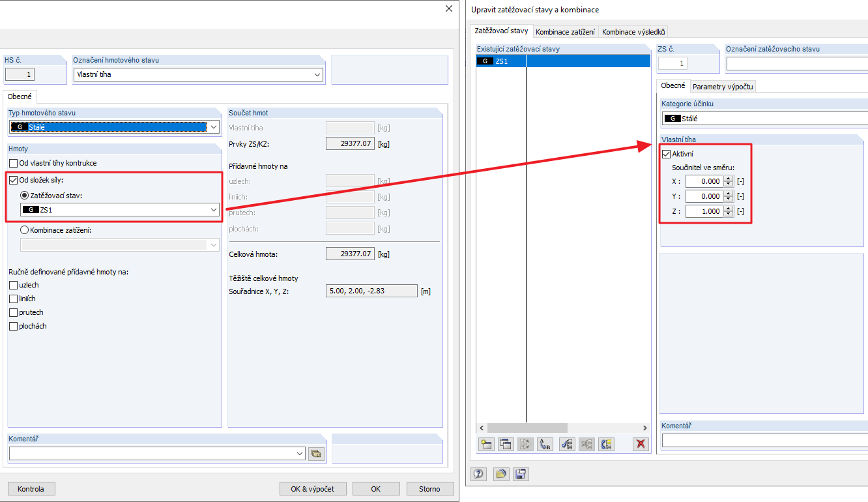Image resolution: width=868 pixels, height=502 pixels.
Task: Click the 'Prvky ZS/KZ' mass value 29377.07
Action: 350,143
